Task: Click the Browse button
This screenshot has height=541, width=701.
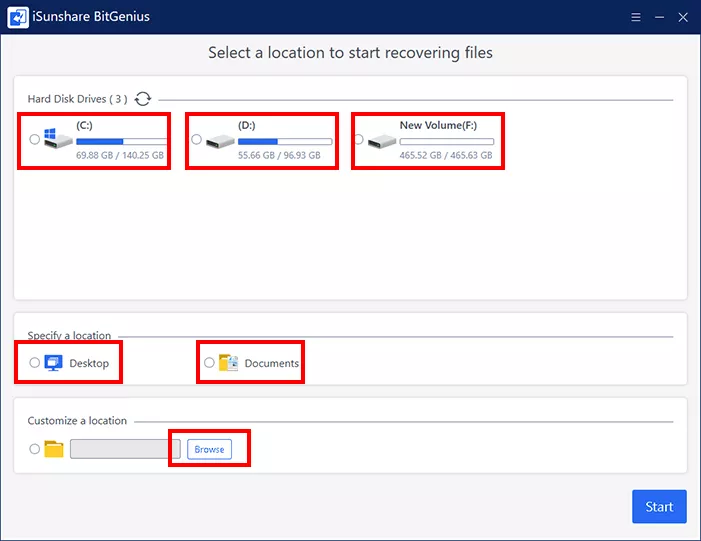Action: coord(209,449)
